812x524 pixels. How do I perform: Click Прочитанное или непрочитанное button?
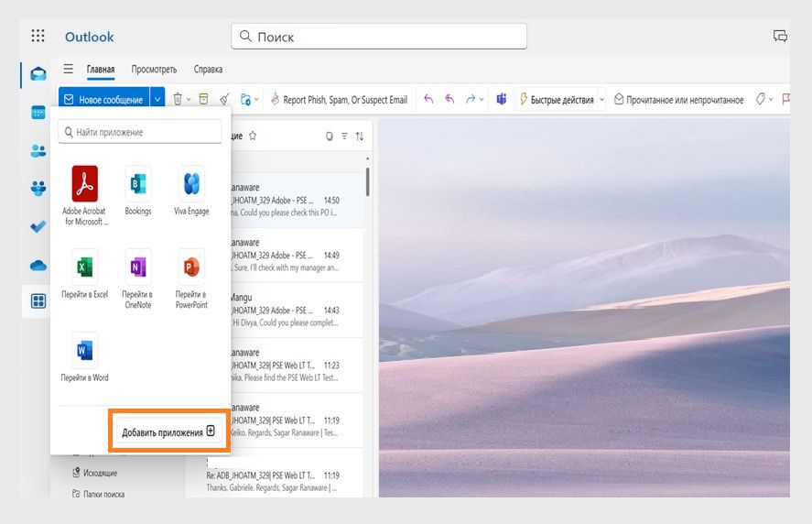point(678,100)
